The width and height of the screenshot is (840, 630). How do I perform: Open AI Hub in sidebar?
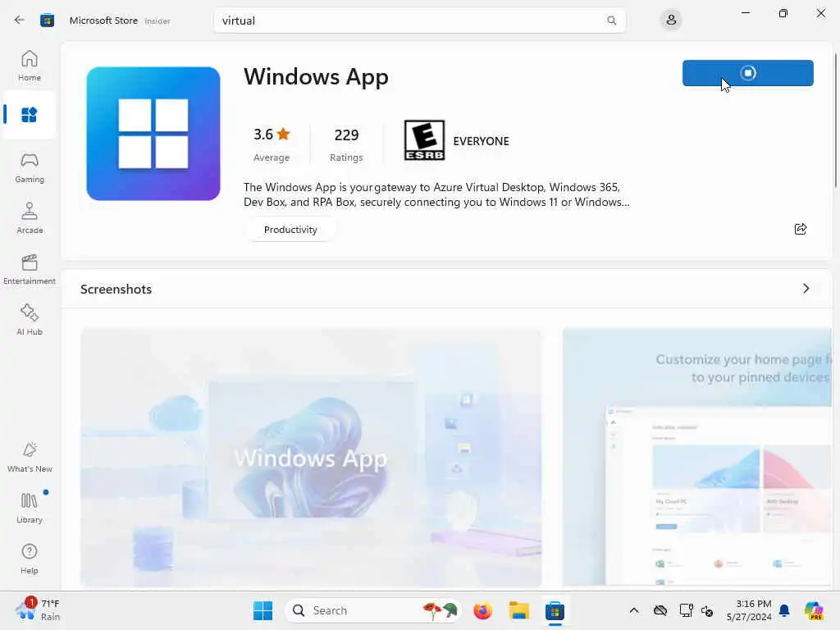coord(29,321)
